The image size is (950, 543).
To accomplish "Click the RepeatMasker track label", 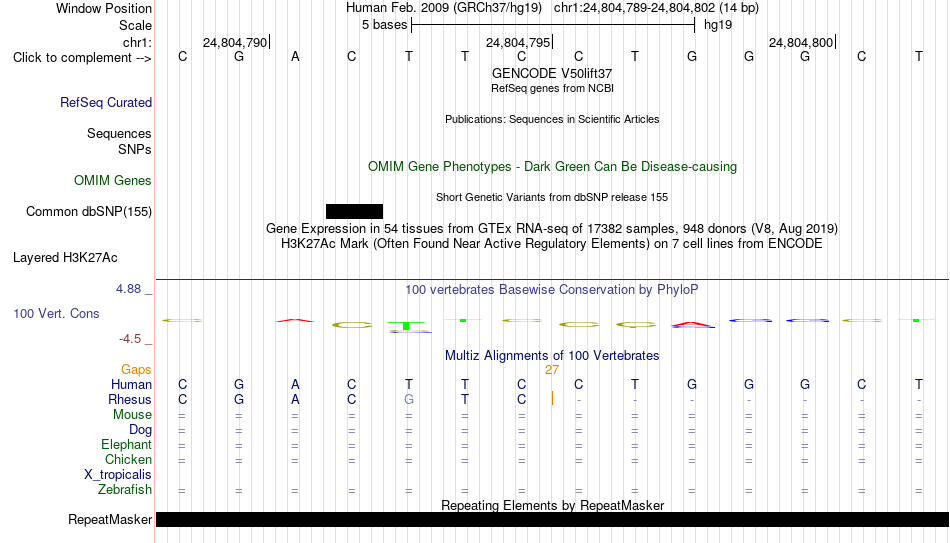I will pyautogui.click(x=110, y=519).
